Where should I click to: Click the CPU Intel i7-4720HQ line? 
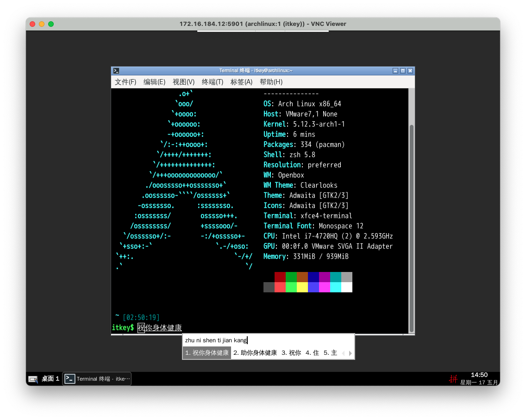click(328, 236)
